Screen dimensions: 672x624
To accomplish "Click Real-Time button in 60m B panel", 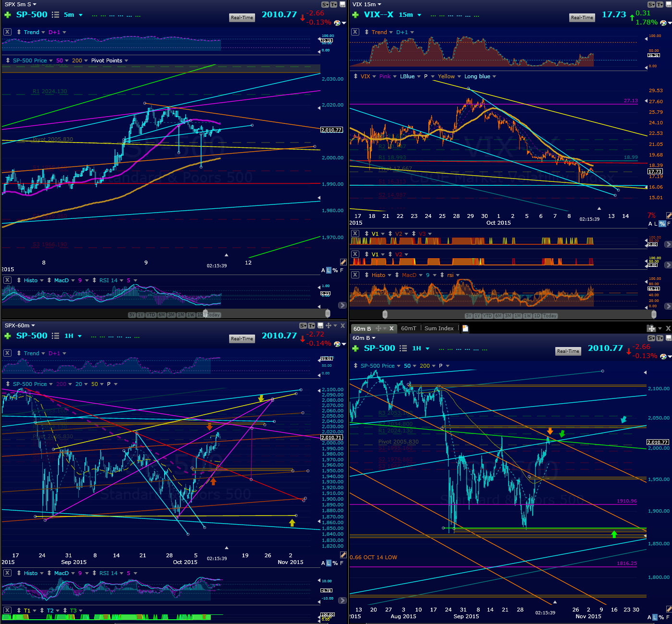I will click(568, 351).
